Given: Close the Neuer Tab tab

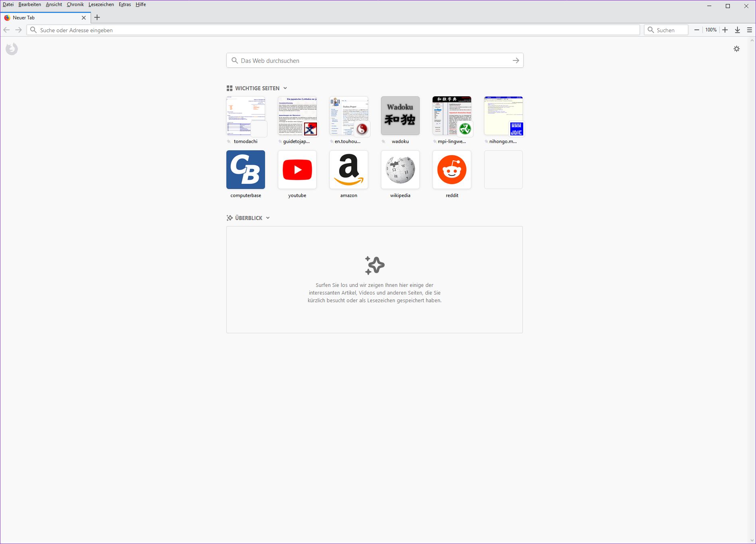Looking at the screenshot, I should (84, 18).
